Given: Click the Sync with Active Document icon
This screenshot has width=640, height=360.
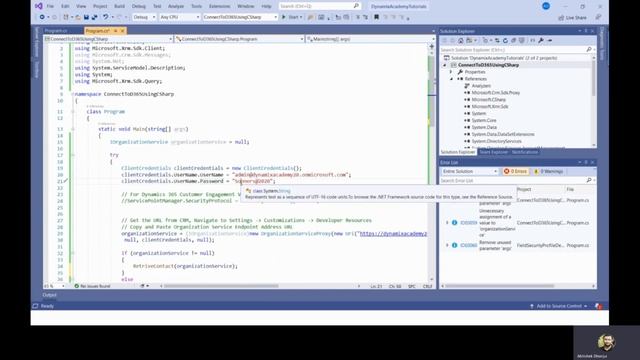Looking at the screenshot, I should (497, 40).
